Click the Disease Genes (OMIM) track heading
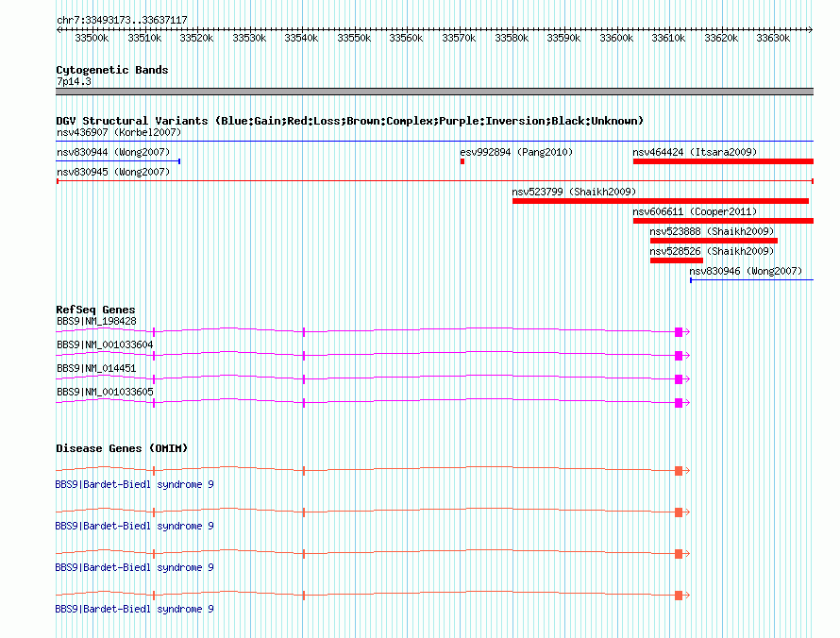This screenshot has width=840, height=638. (x=122, y=448)
